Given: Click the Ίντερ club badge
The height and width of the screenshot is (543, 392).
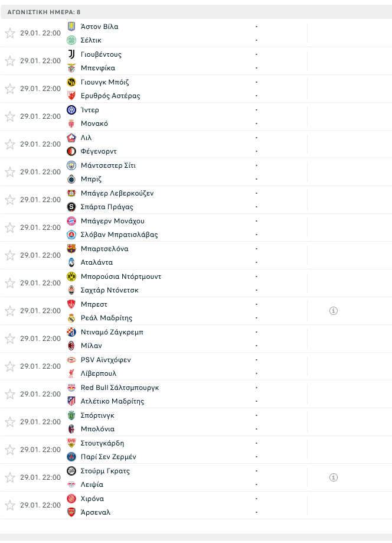Looking at the screenshot, I should pyautogui.click(x=71, y=110).
